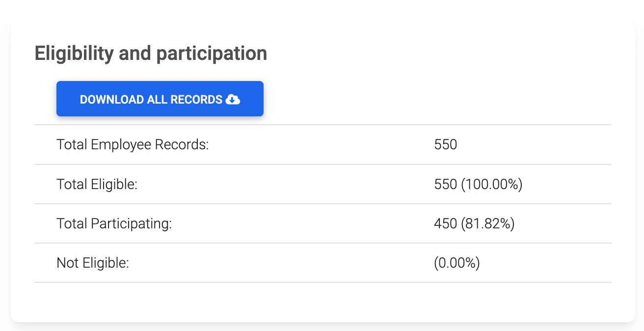Image resolution: width=644 pixels, height=331 pixels.
Task: Click the (100.00%) eligible percentage
Action: 492,184
